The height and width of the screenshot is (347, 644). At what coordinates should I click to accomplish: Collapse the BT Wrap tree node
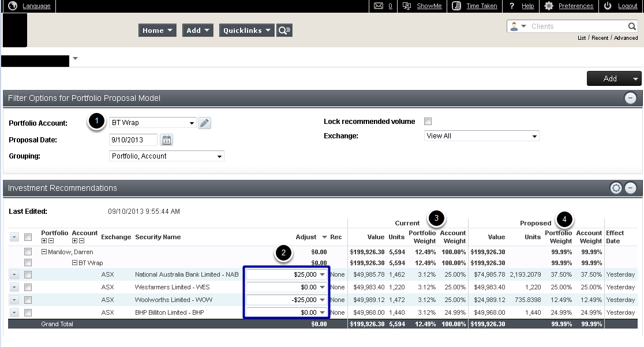(75, 262)
